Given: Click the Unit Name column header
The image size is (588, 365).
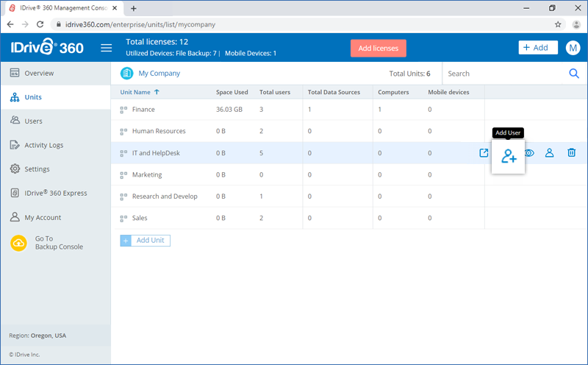Looking at the screenshot, I should point(135,92).
